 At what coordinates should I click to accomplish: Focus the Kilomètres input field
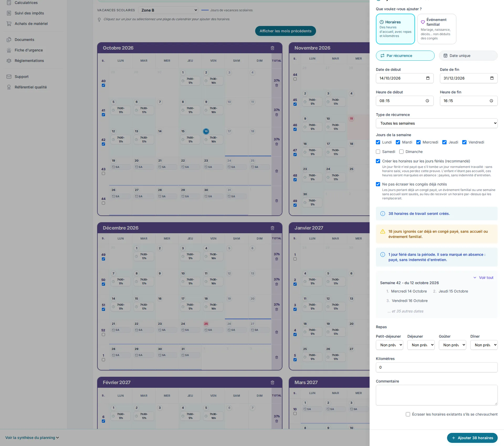click(x=437, y=367)
